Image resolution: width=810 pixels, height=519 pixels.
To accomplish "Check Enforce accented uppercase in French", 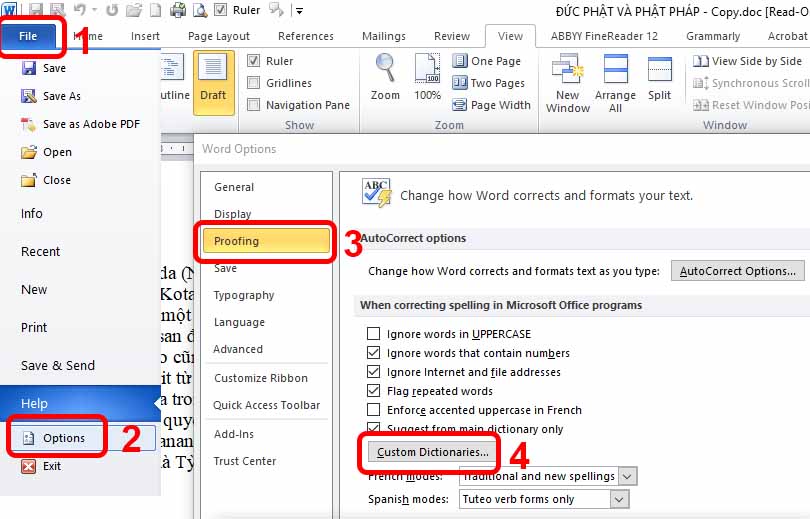I will pyautogui.click(x=373, y=410).
